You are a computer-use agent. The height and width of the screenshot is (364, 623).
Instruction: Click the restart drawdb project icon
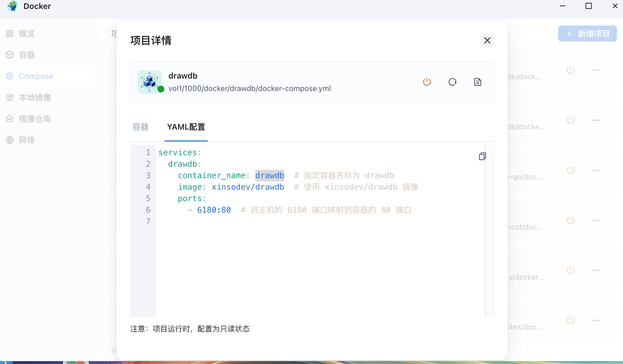(x=452, y=82)
